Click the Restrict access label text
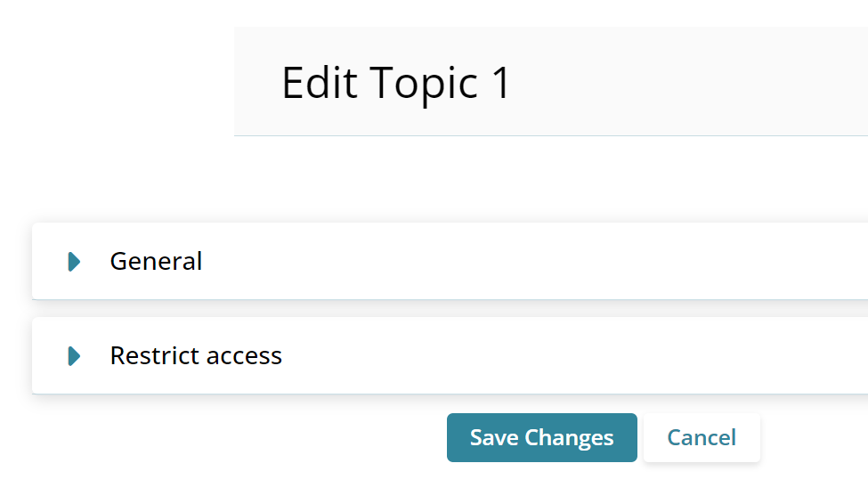The image size is (868, 504). pyautogui.click(x=195, y=356)
